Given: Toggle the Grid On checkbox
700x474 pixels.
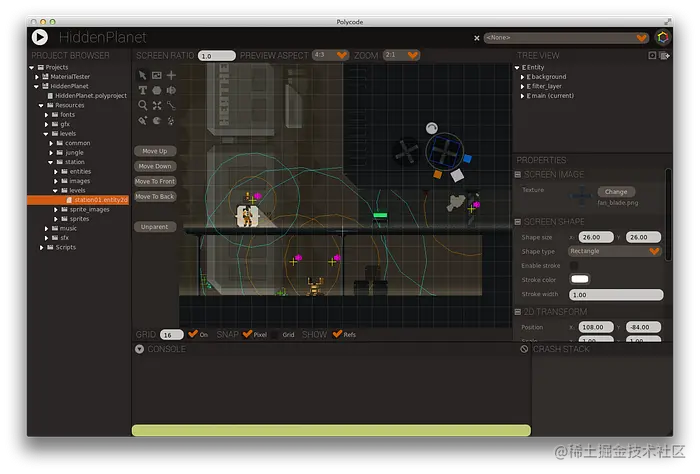Looking at the screenshot, I should [193, 334].
